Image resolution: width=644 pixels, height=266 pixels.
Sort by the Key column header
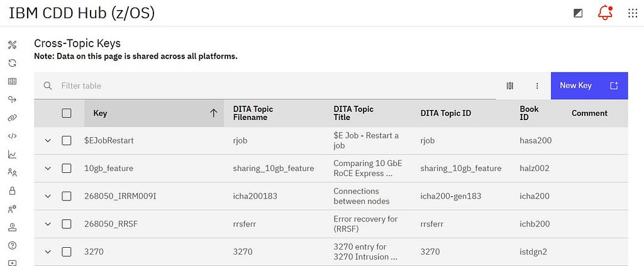click(153, 113)
